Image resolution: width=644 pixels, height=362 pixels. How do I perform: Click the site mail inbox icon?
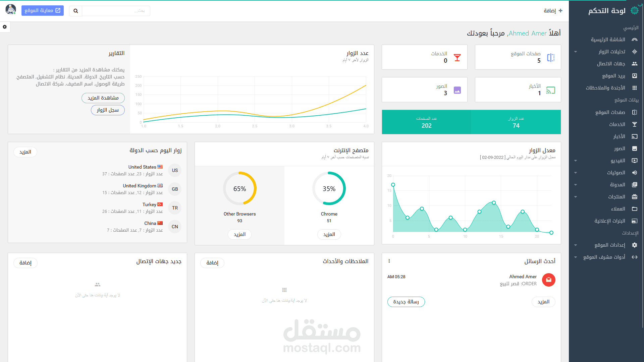coord(635,76)
